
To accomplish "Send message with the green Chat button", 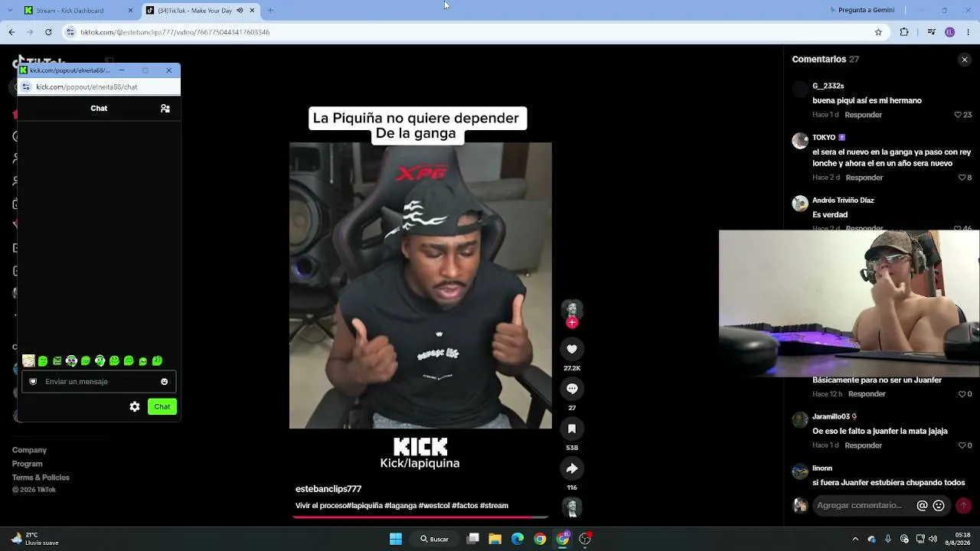I will (x=162, y=407).
